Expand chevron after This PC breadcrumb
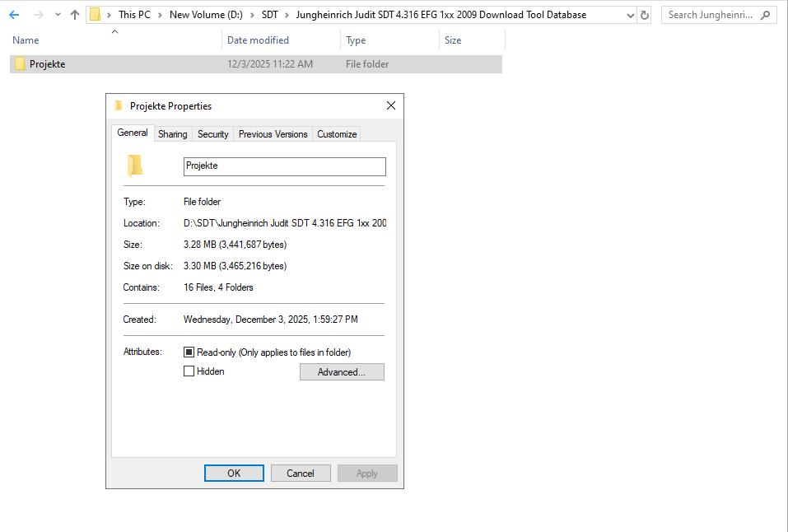The width and height of the screenshot is (788, 532). 160,15
